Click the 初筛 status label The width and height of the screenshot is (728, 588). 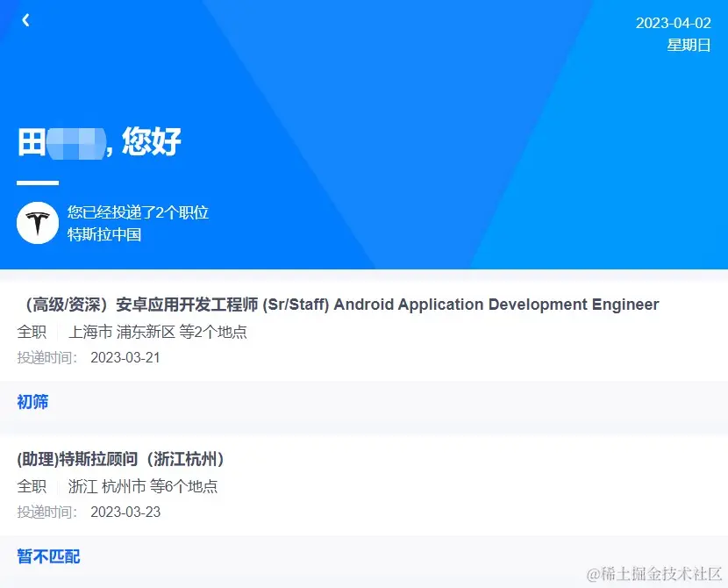coord(32,402)
